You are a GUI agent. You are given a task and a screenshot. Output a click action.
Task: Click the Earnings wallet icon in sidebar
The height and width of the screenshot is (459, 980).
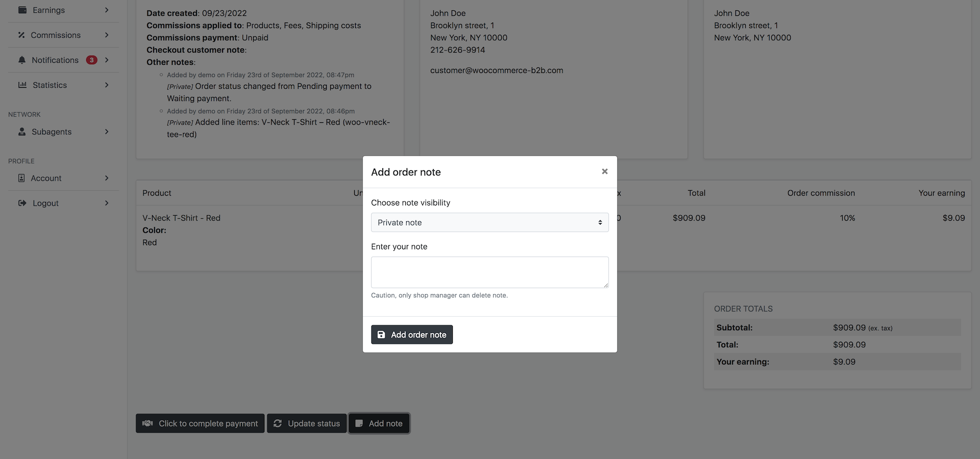tap(22, 10)
